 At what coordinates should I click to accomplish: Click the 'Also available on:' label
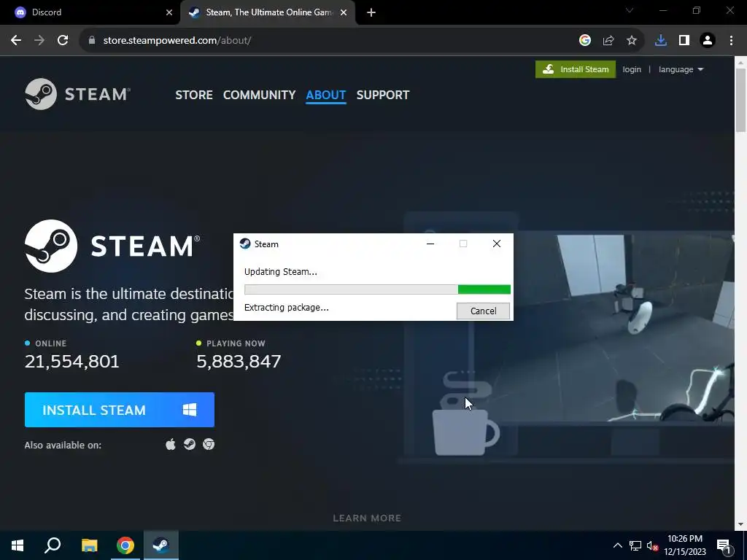(x=63, y=446)
